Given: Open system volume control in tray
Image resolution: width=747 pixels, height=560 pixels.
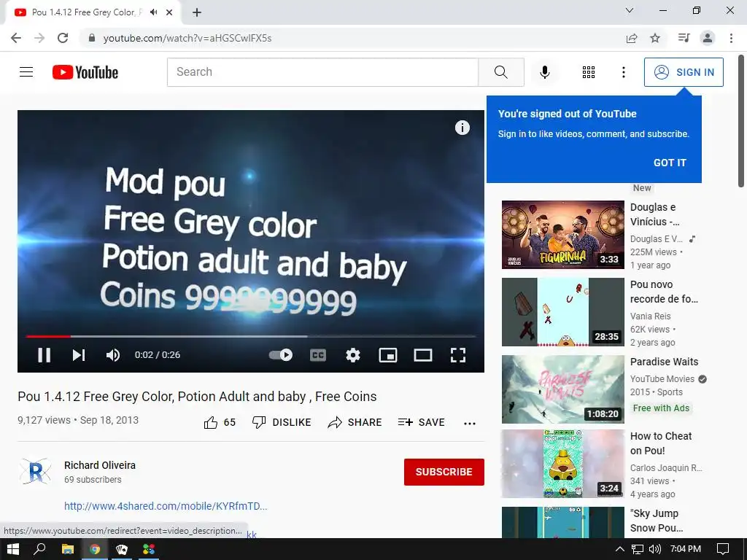Looking at the screenshot, I should 655,549.
